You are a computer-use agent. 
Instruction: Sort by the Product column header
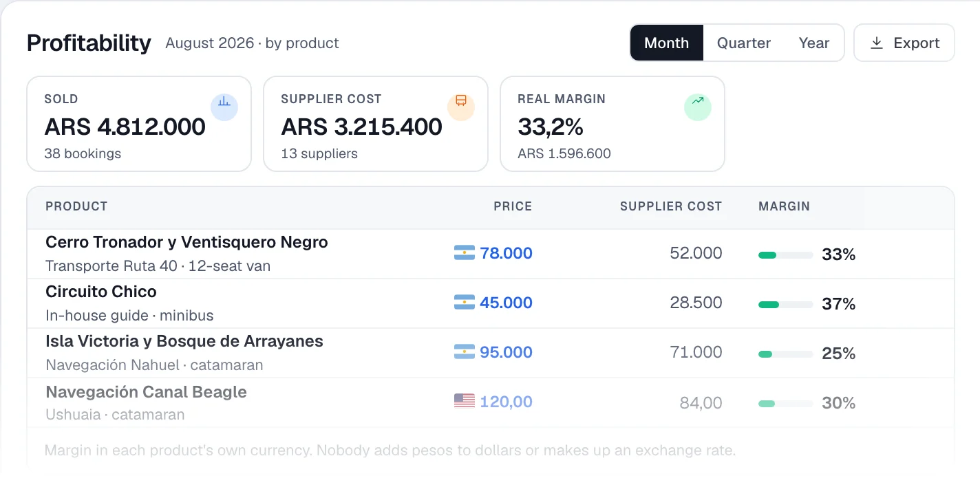(76, 206)
